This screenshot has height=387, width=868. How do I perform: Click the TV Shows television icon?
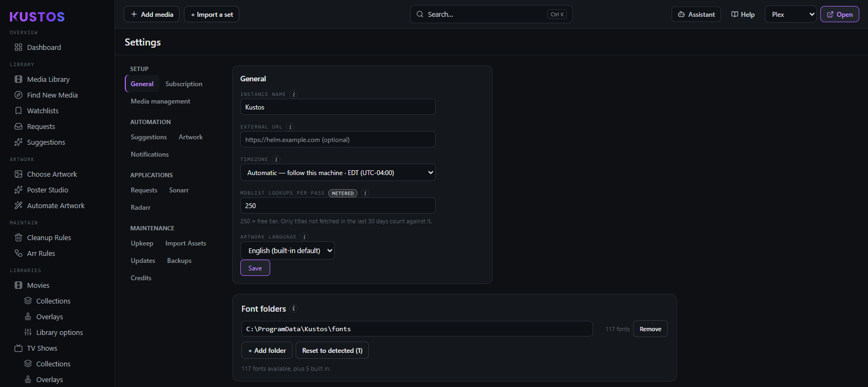pos(18,348)
